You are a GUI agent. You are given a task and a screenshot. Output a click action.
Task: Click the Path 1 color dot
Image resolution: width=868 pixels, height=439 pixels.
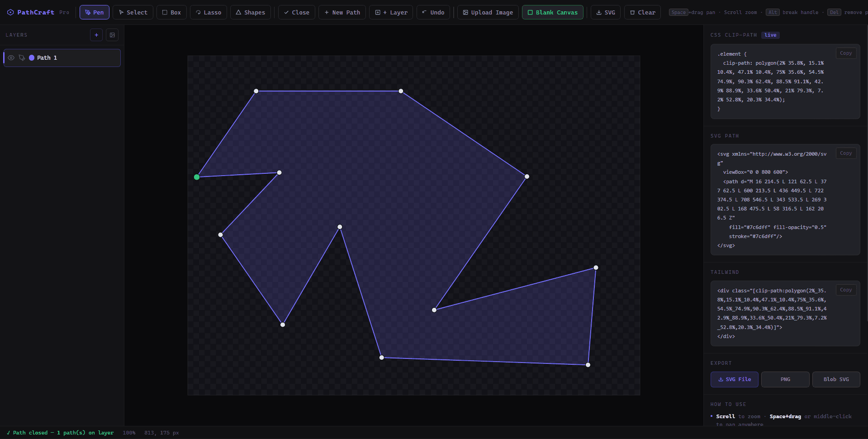[32, 58]
